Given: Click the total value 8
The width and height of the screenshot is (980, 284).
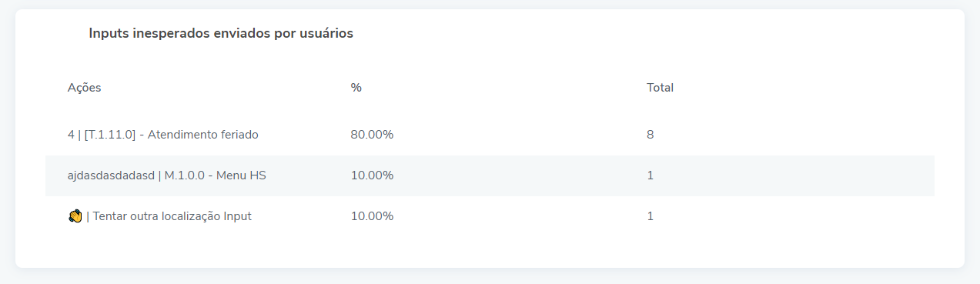Looking at the screenshot, I should point(650,135).
